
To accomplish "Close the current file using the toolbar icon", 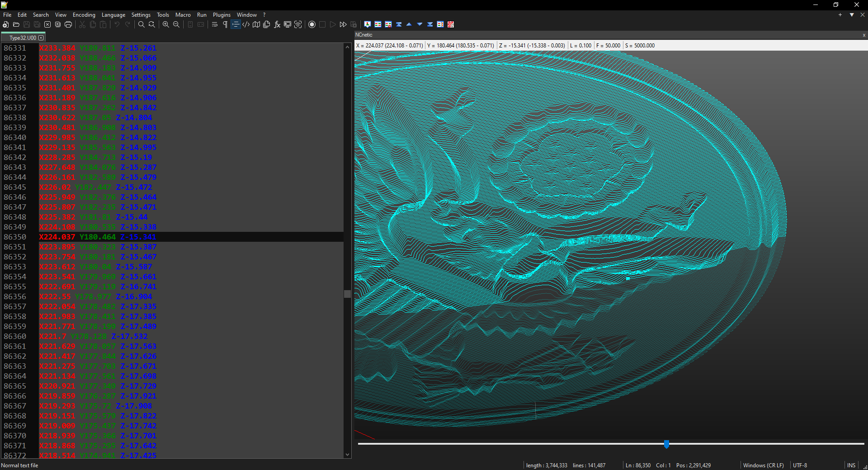I will tap(47, 24).
